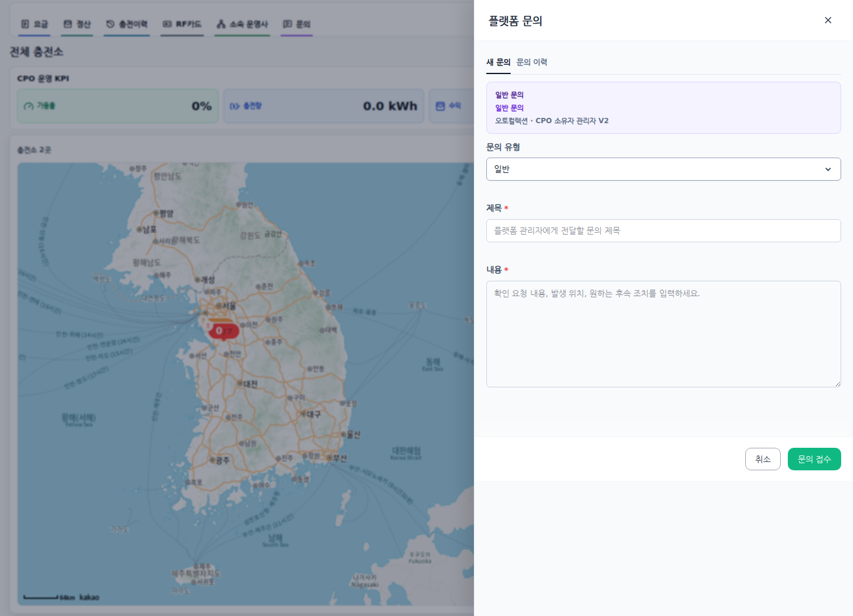Click the 소속 운영사 network icon tab
Image resolution: width=853 pixels, height=616 pixels.
[242, 24]
